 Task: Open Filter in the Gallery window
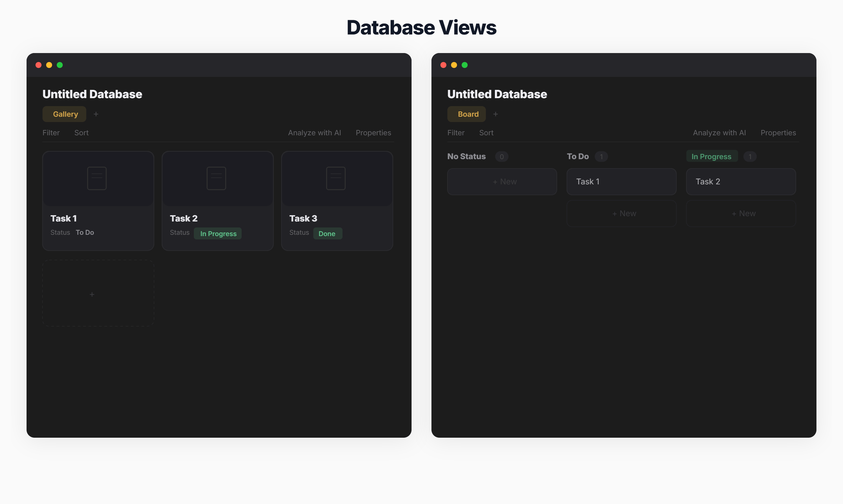pyautogui.click(x=51, y=133)
